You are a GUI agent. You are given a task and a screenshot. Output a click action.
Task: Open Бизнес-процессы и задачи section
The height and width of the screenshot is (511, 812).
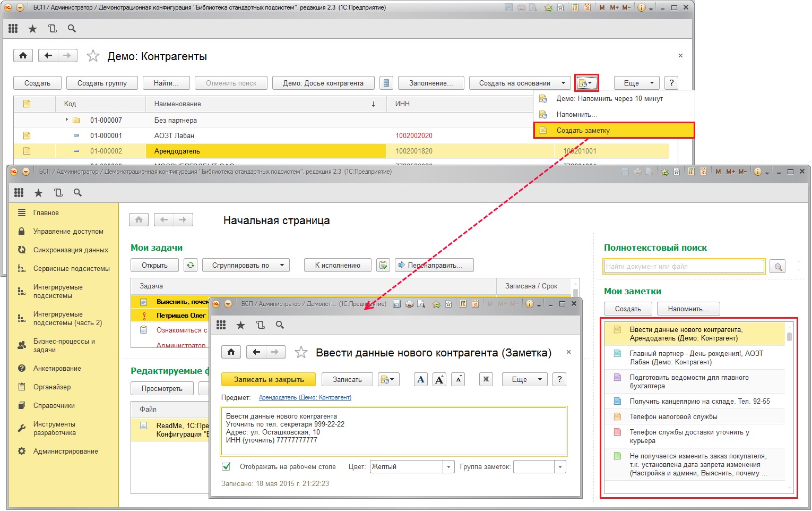[x=64, y=345]
